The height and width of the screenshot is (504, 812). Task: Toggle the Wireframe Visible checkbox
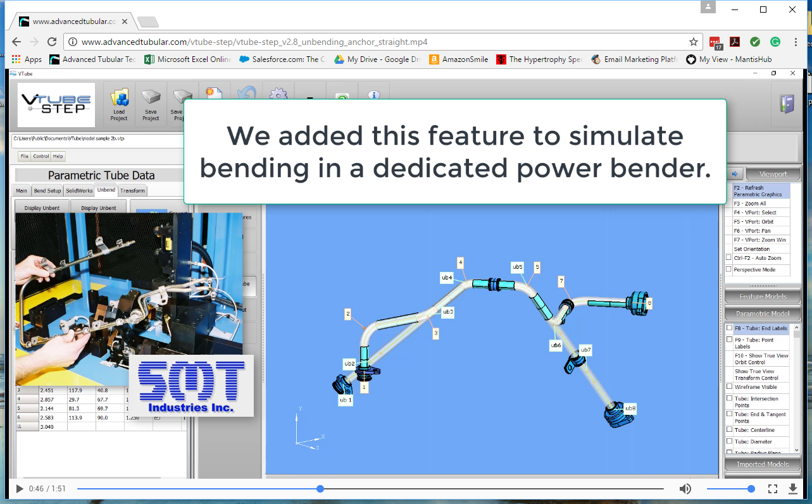tap(729, 386)
